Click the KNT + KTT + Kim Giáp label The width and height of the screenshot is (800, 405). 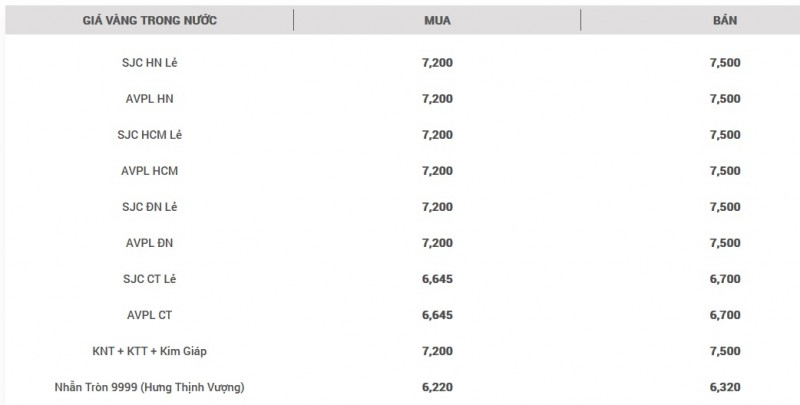coord(149,351)
